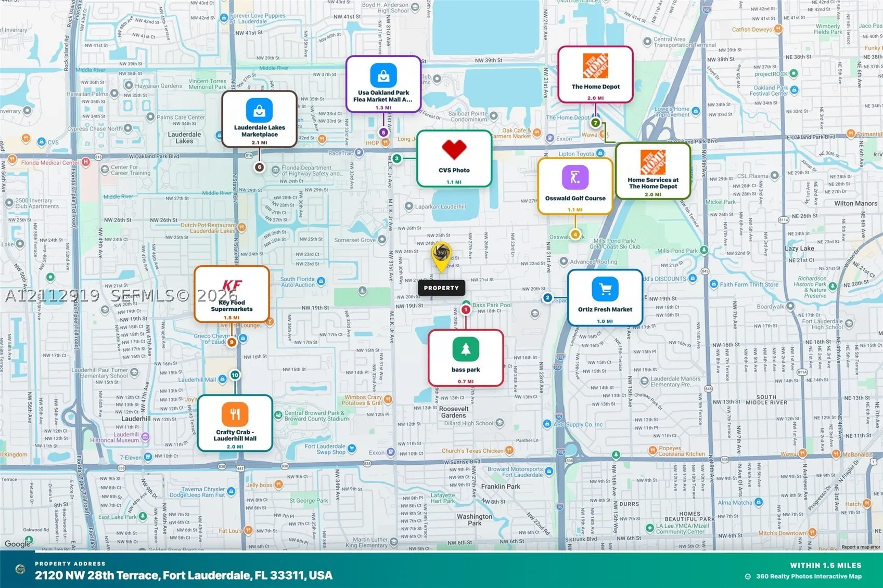Select the Dillard High School marker
Screen dimensions: 883x588
500,423
